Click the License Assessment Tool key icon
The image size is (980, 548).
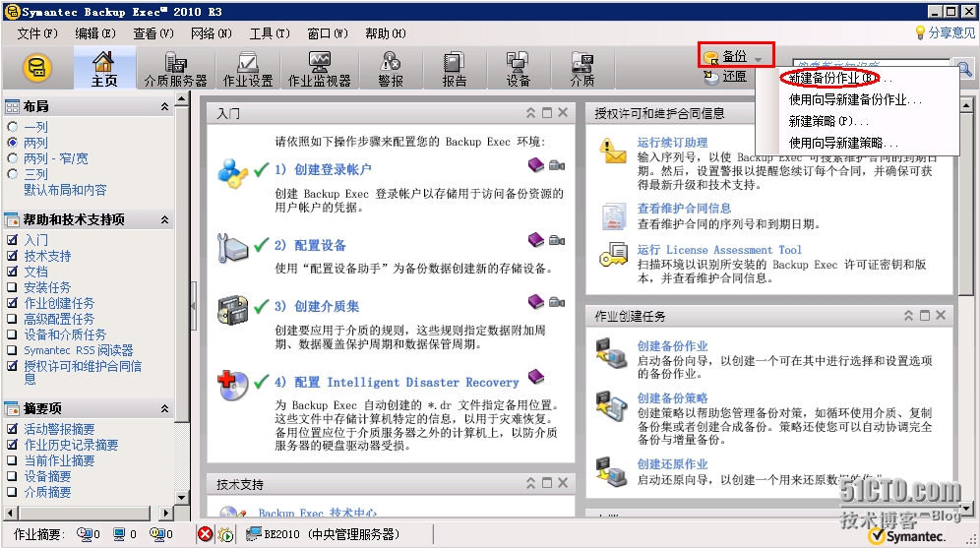[x=613, y=256]
